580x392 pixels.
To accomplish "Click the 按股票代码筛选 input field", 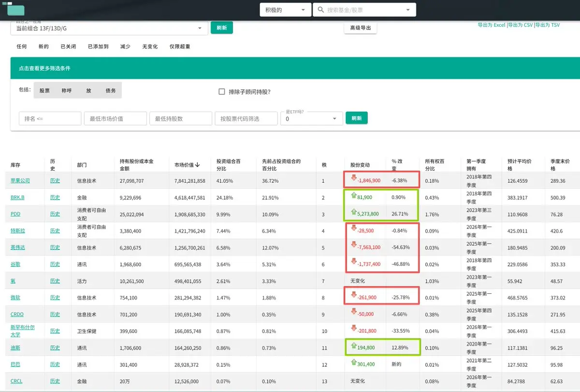I will [x=246, y=118].
